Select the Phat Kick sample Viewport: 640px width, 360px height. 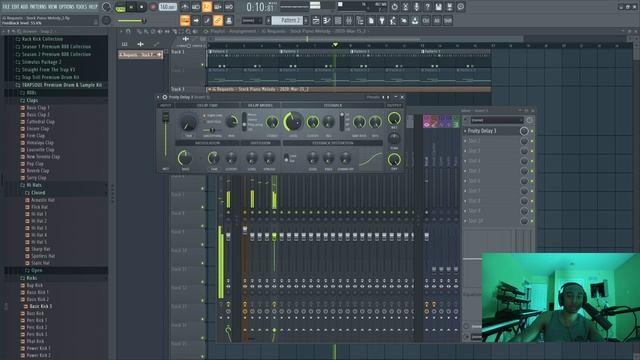pyautogui.click(x=35, y=341)
